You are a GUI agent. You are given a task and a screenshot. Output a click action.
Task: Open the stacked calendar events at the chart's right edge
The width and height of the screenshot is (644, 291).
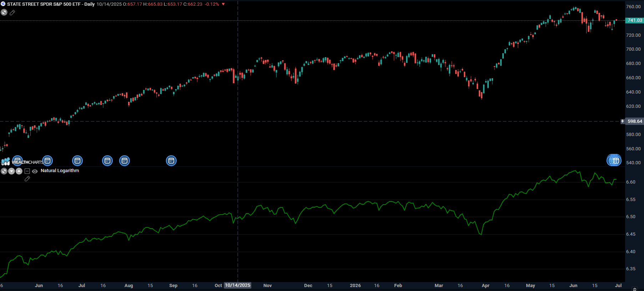pyautogui.click(x=614, y=161)
